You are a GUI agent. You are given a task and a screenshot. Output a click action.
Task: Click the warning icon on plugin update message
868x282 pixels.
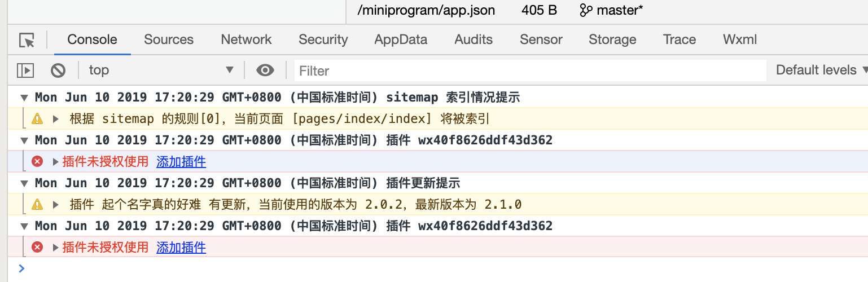tap(37, 204)
